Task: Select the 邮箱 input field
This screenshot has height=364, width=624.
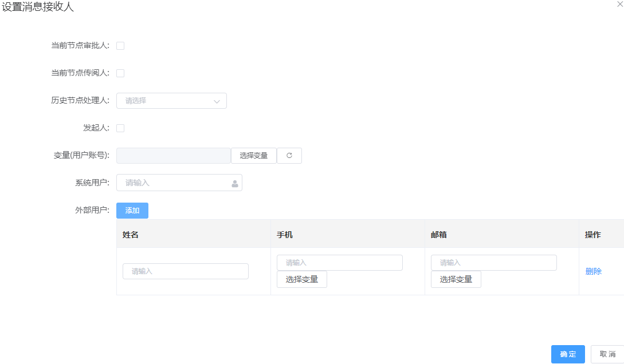Action: (x=494, y=263)
